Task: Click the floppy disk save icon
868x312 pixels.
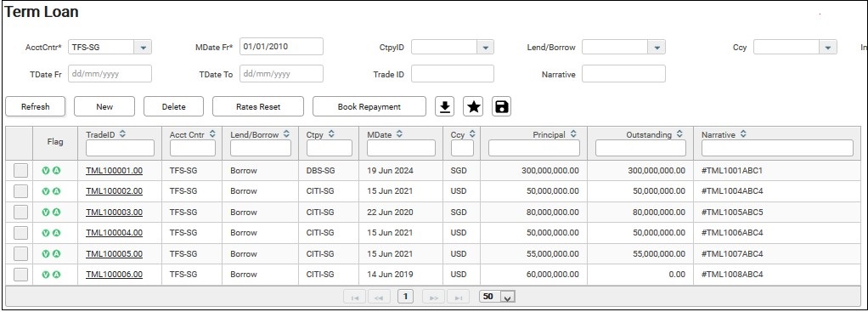Action: [x=502, y=106]
